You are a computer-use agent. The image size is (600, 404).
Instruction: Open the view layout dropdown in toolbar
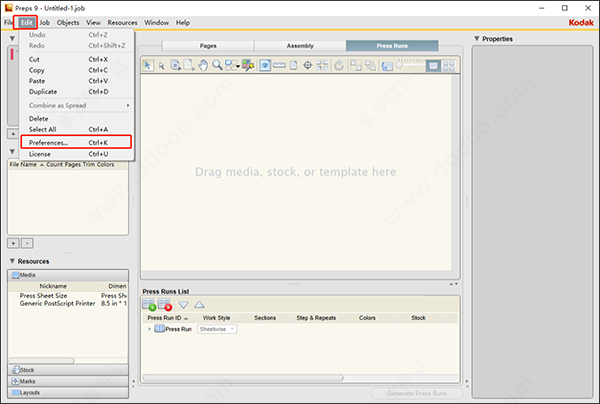(232, 65)
